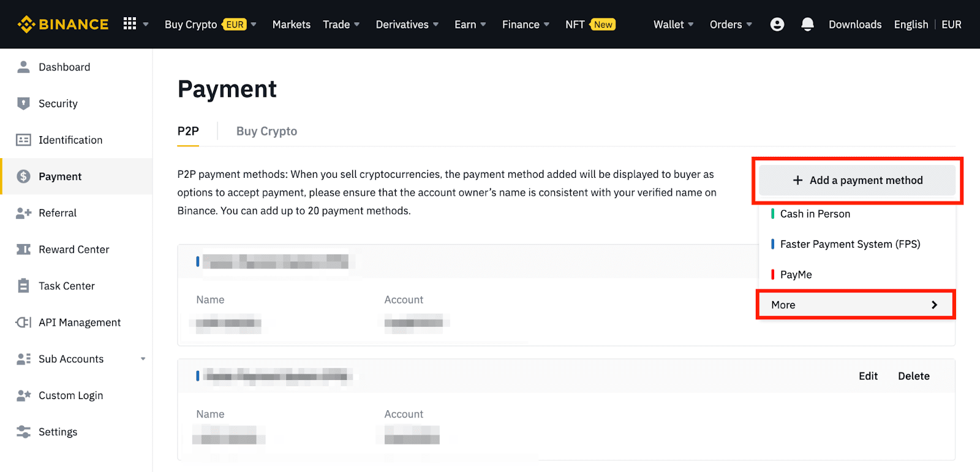This screenshot has height=472, width=980.
Task: Open the apps grid menu icon
Action: (x=130, y=24)
